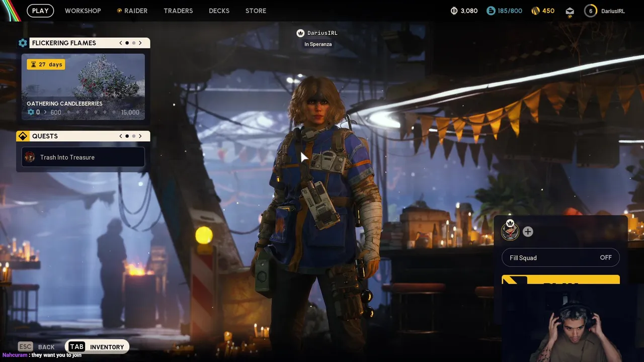Click the Quests panel diamond icon
644x362 pixels.
click(23, 136)
